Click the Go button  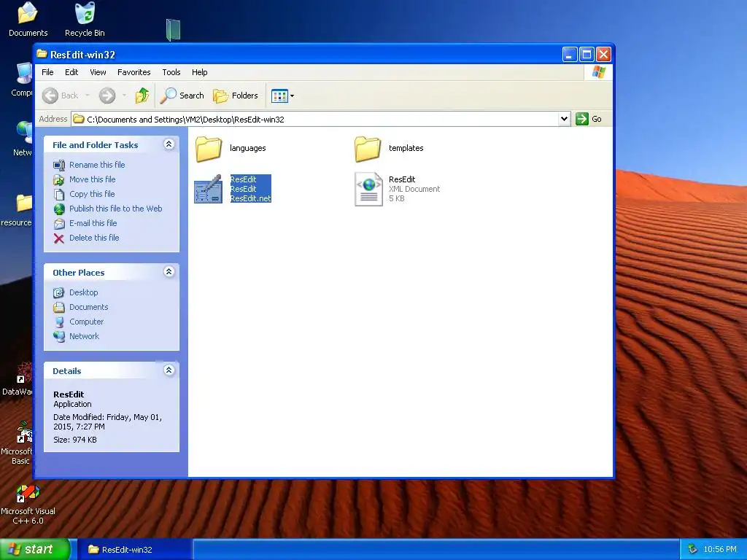[589, 119]
